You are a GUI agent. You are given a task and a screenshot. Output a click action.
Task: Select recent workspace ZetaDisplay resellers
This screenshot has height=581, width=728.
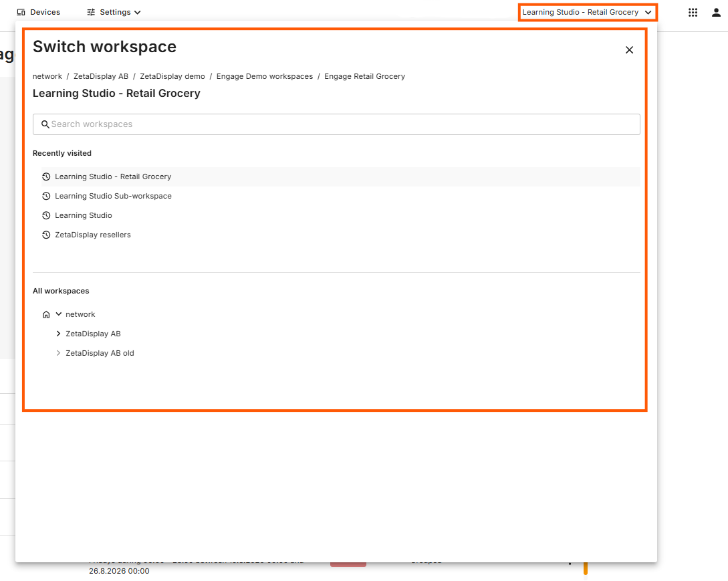pos(340,235)
